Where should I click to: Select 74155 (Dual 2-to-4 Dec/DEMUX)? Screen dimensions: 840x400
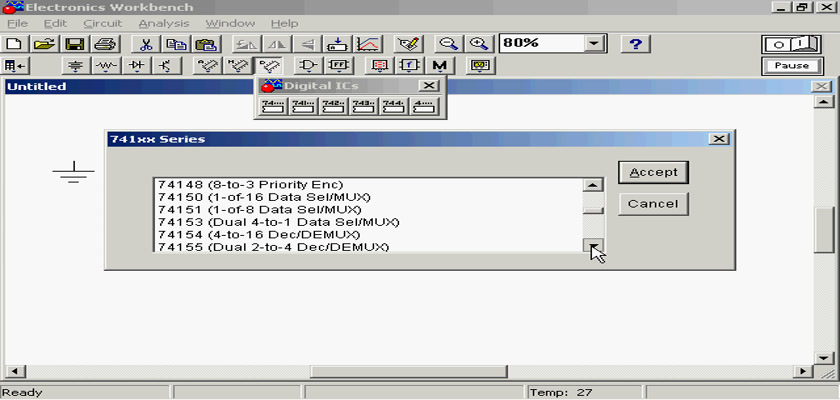368,247
